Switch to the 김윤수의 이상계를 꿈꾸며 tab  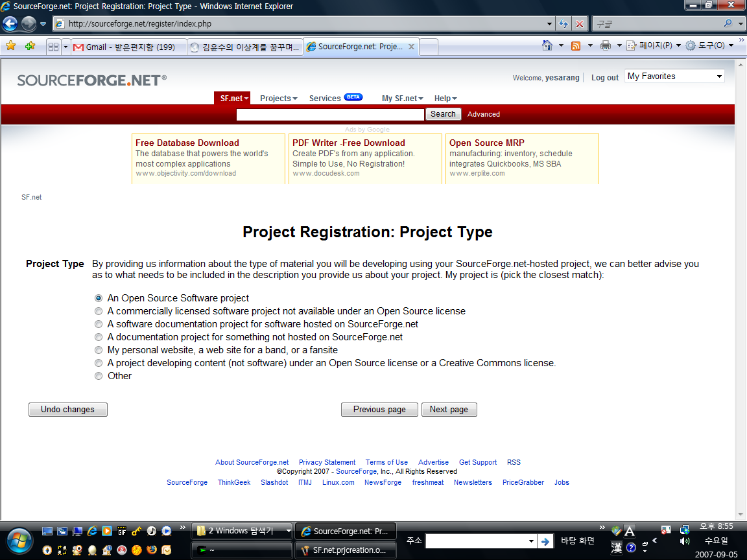tap(245, 47)
